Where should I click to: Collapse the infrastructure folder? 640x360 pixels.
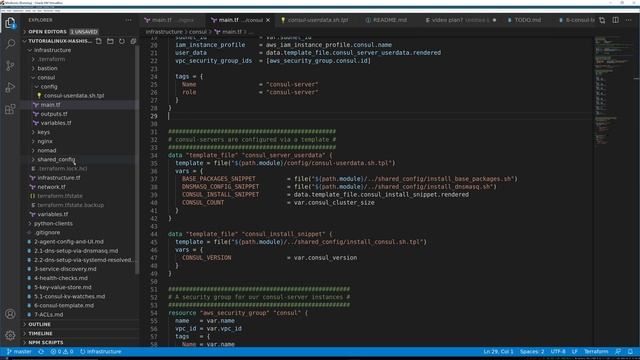coord(80,50)
